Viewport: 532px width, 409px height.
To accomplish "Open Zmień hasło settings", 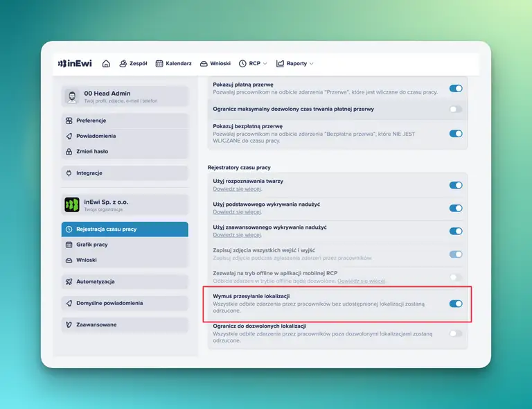I will (91, 151).
